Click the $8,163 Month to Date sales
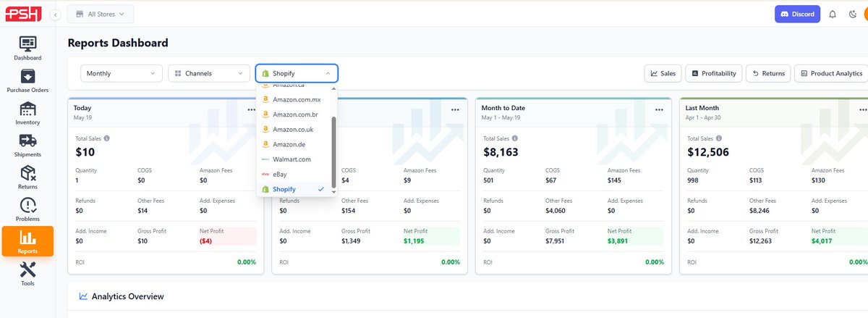This screenshot has width=868, height=318. tap(501, 152)
